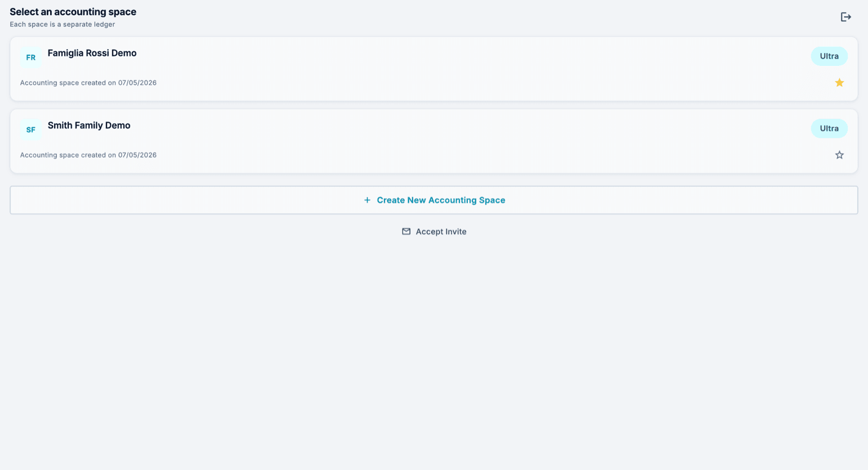Open the Famiglia Rossi Demo space
868x470 pixels.
pyautogui.click(x=434, y=69)
